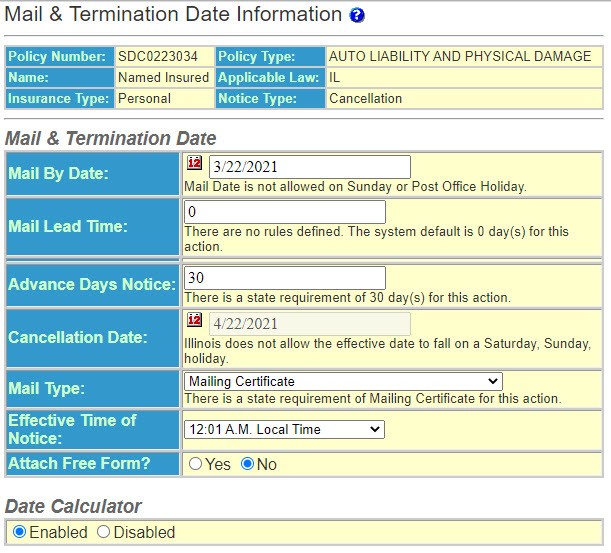Focus the Mail Lead Time input
Viewport: 611px width, 553px height.
pyautogui.click(x=284, y=212)
